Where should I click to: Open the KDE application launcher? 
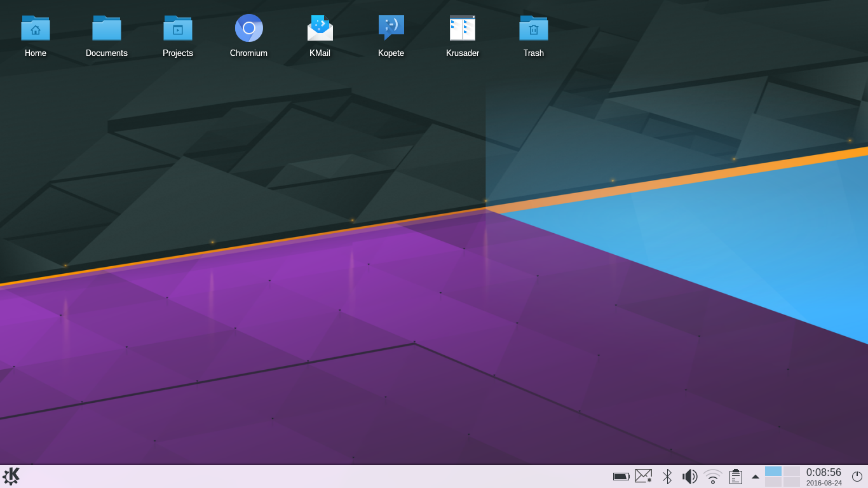(11, 477)
